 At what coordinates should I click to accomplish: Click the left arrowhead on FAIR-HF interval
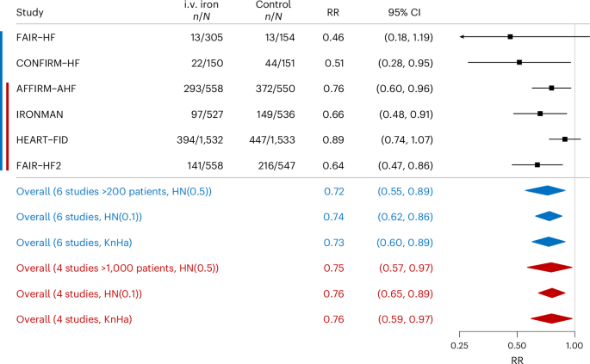pyautogui.click(x=462, y=37)
